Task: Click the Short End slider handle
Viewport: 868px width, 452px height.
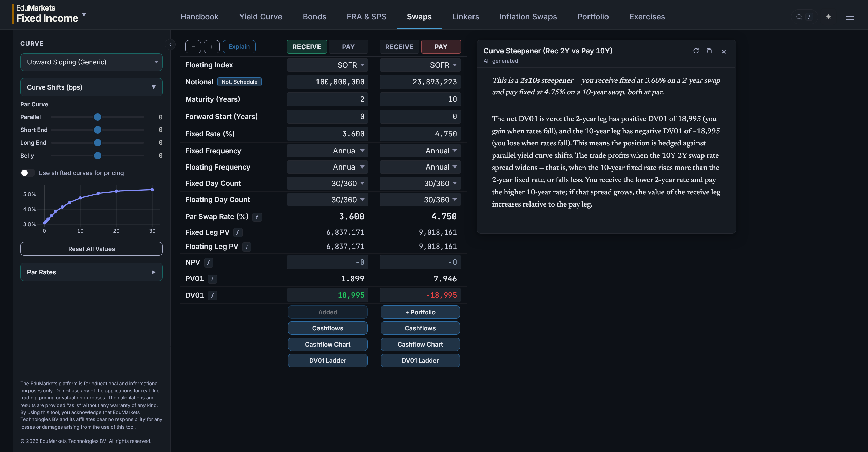Action: 97,130
